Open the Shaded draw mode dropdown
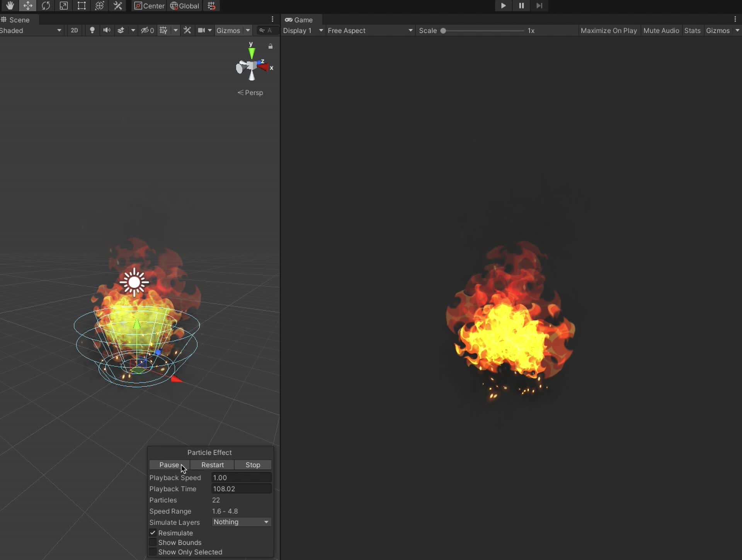 pos(31,31)
